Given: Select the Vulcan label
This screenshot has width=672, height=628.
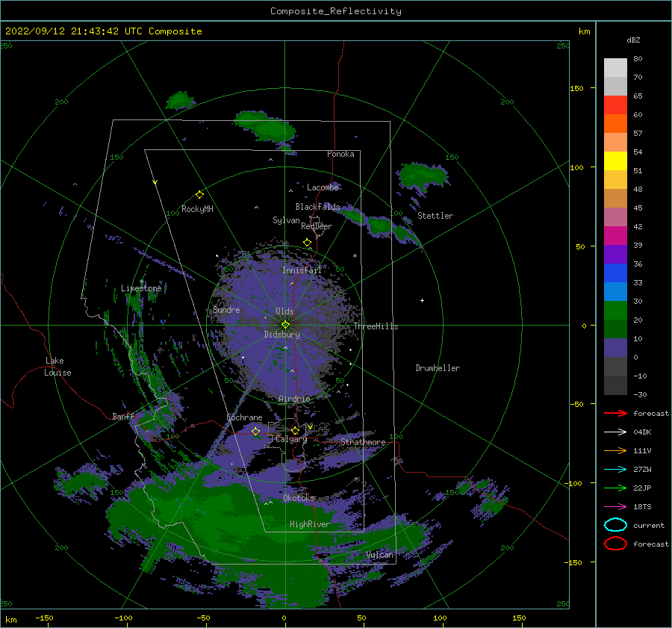Looking at the screenshot, I should (x=380, y=554).
